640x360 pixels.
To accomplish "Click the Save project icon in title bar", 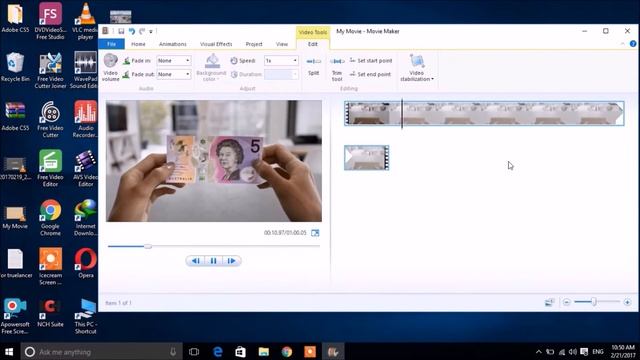I will coord(121,31).
